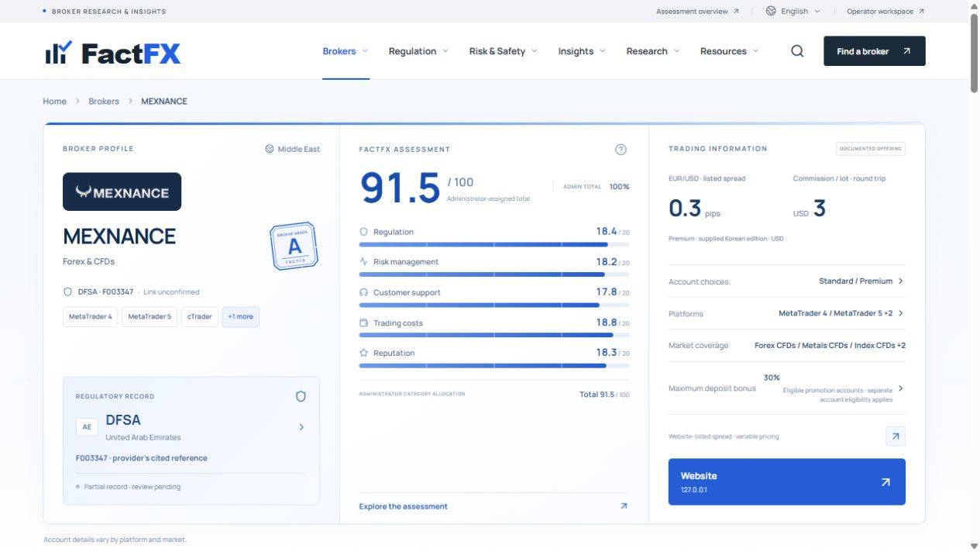Open the Resources dropdown

730,51
